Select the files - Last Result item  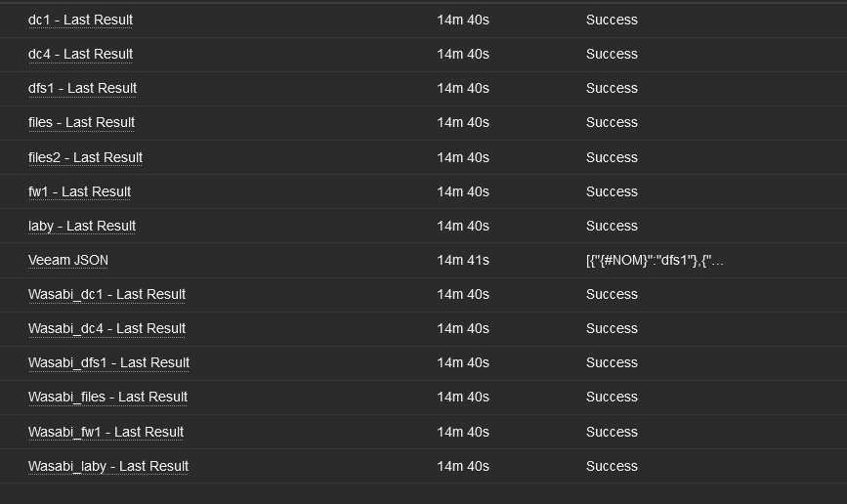click(81, 122)
